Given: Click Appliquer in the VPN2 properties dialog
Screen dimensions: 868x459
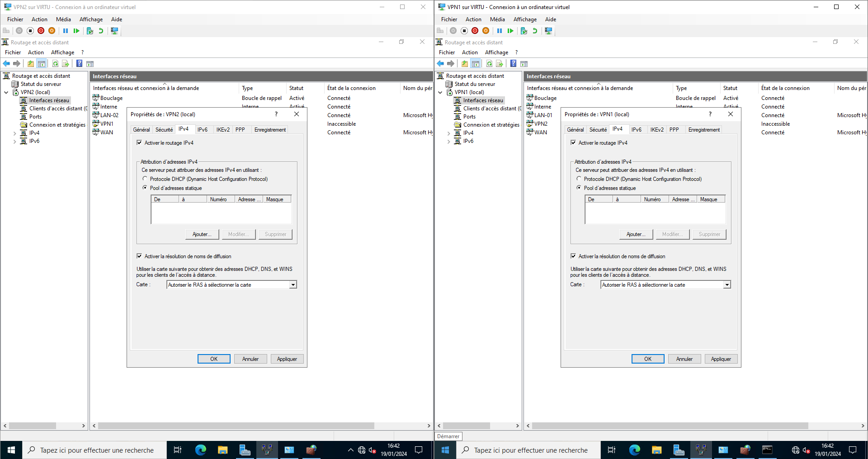Looking at the screenshot, I should (x=287, y=359).
